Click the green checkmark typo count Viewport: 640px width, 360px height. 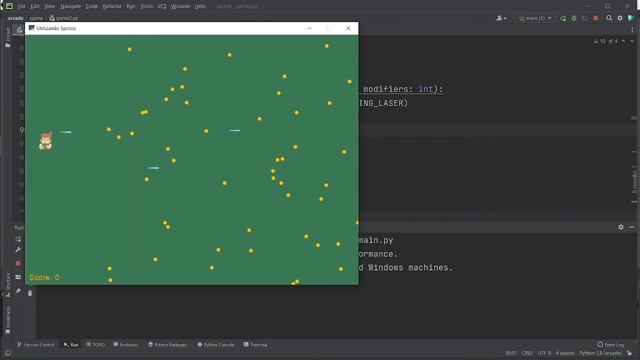tap(613, 41)
